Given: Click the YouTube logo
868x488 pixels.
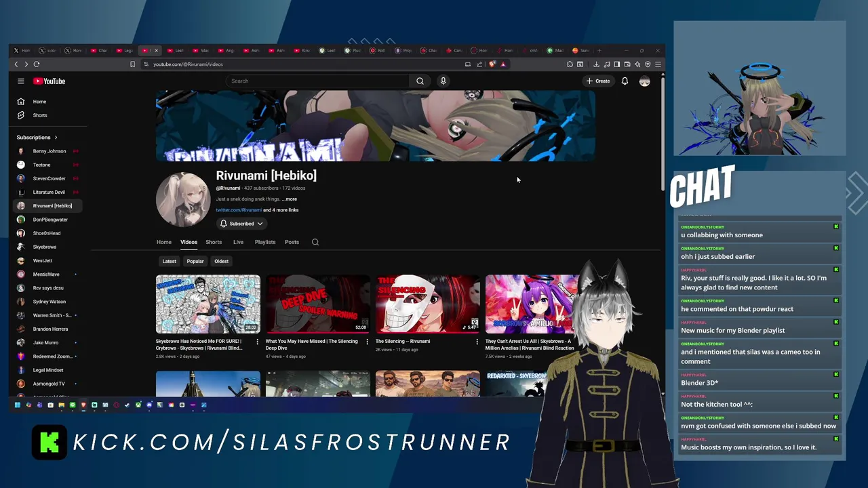Looking at the screenshot, I should (50, 81).
